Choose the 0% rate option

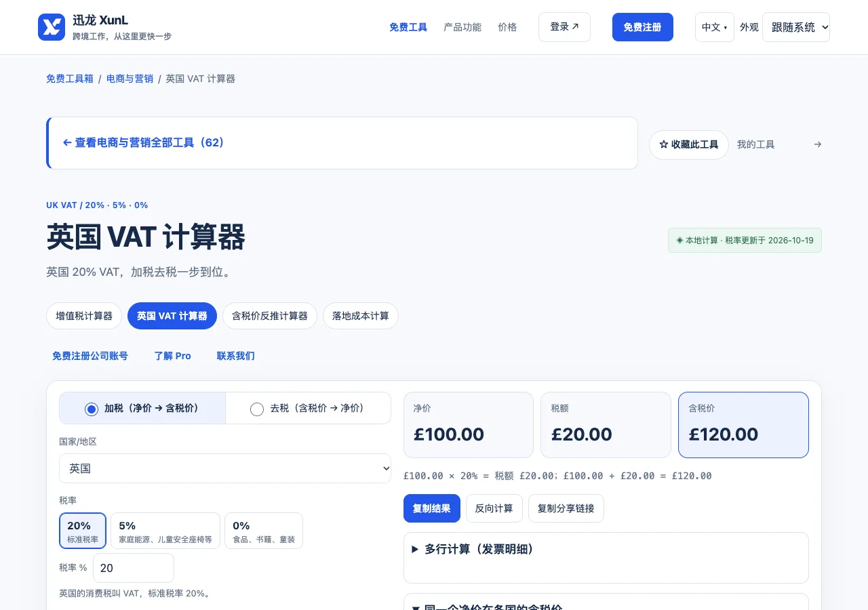pos(264,531)
